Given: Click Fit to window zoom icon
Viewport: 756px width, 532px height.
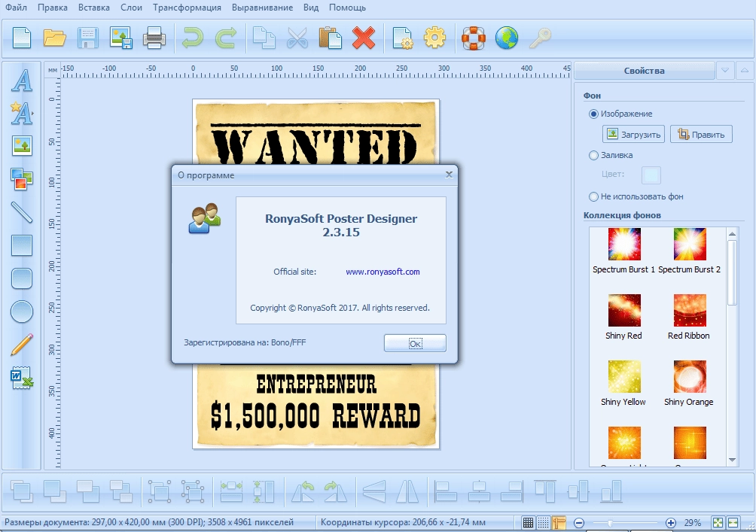Looking at the screenshot, I should click(718, 523).
